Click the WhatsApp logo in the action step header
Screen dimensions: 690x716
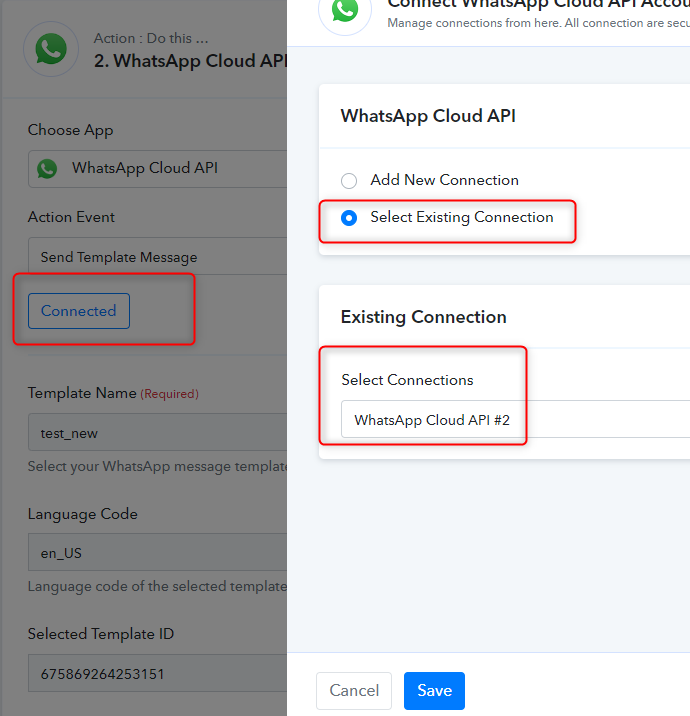[51, 49]
